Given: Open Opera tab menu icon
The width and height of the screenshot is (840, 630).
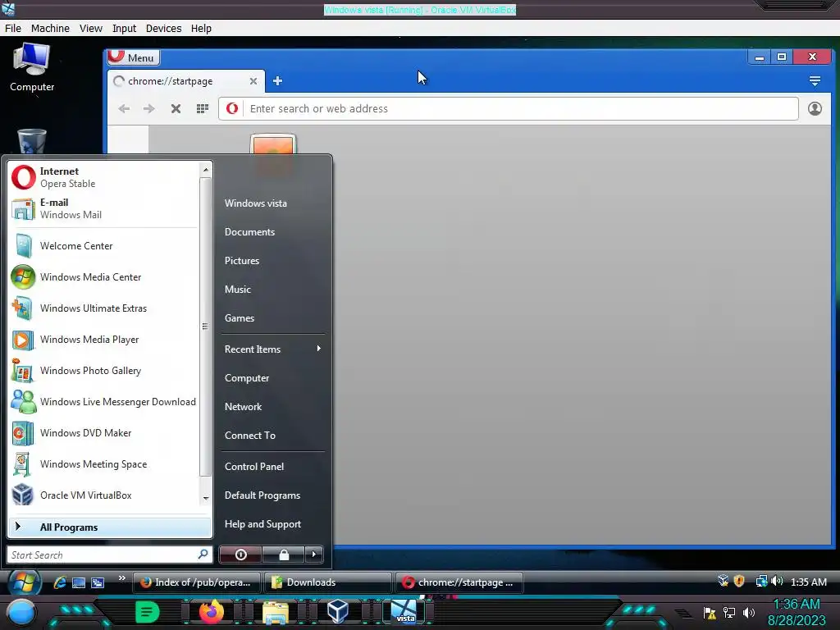Looking at the screenshot, I should [815, 81].
